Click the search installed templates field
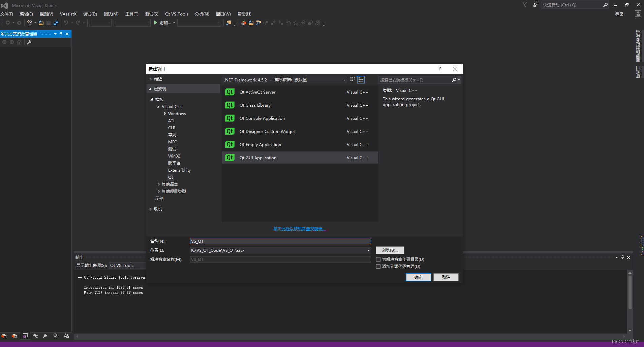This screenshot has width=644, height=347. 415,80
